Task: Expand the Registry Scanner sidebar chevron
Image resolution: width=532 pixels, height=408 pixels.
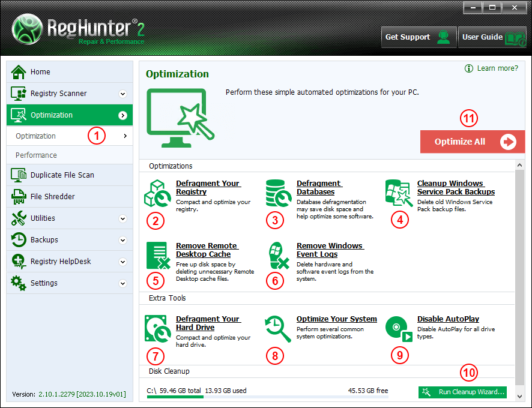Action: [x=122, y=94]
